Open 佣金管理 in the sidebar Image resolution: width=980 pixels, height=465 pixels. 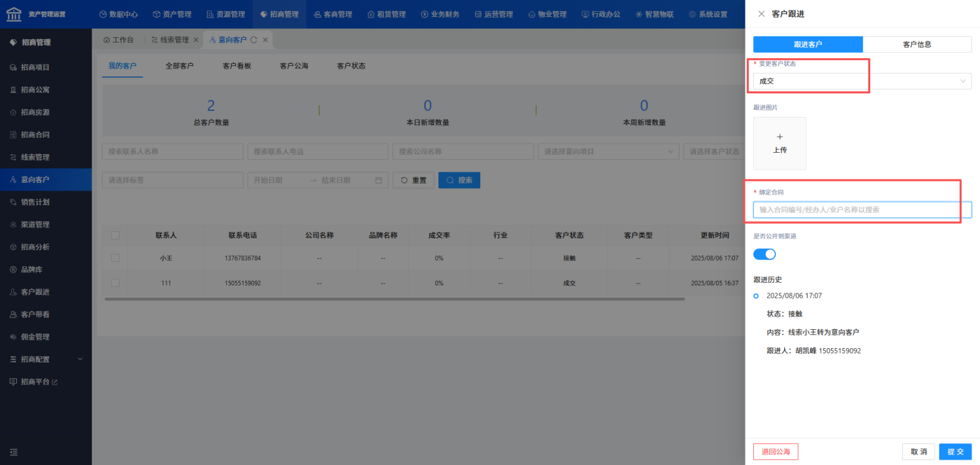pyautogui.click(x=46, y=337)
